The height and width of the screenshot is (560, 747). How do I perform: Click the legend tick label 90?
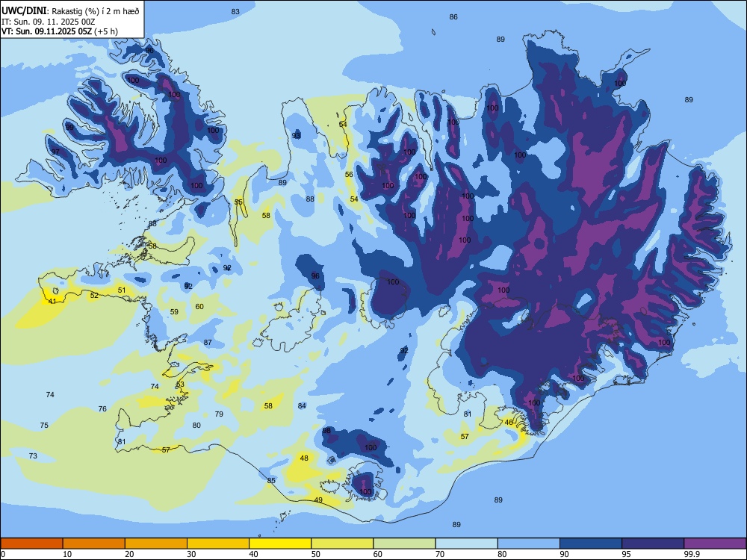564,554
